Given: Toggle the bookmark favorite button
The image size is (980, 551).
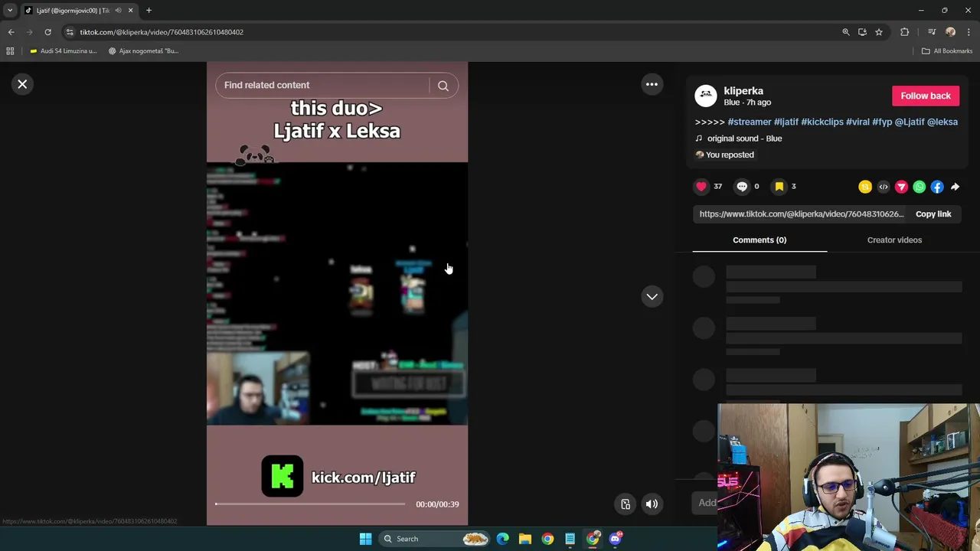Looking at the screenshot, I should tap(779, 186).
